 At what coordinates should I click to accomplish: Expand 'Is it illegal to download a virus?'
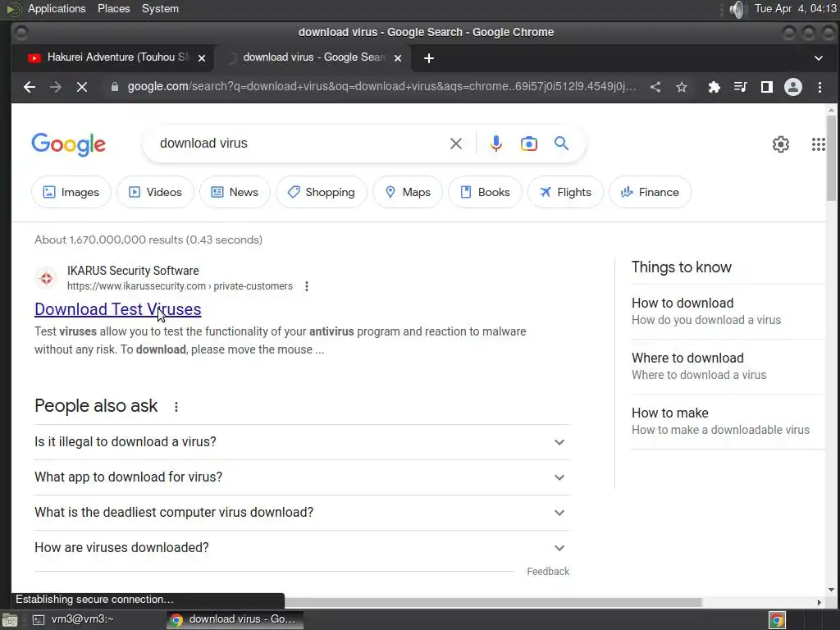(302, 442)
